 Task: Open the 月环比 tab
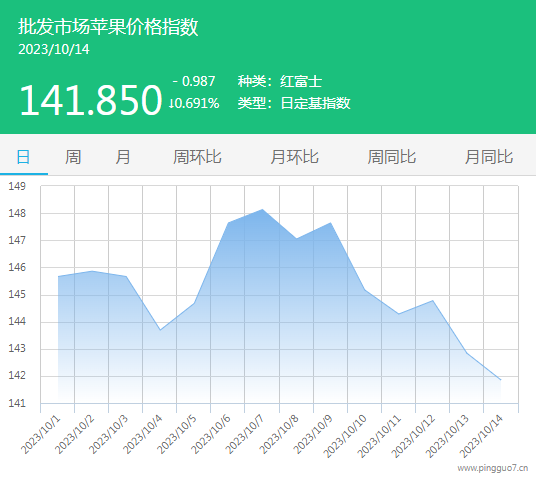294,157
